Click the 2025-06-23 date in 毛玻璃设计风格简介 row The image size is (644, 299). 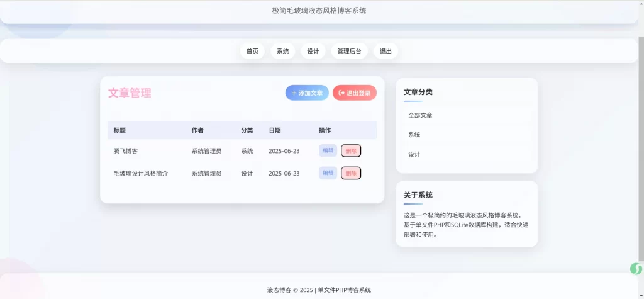tap(284, 174)
